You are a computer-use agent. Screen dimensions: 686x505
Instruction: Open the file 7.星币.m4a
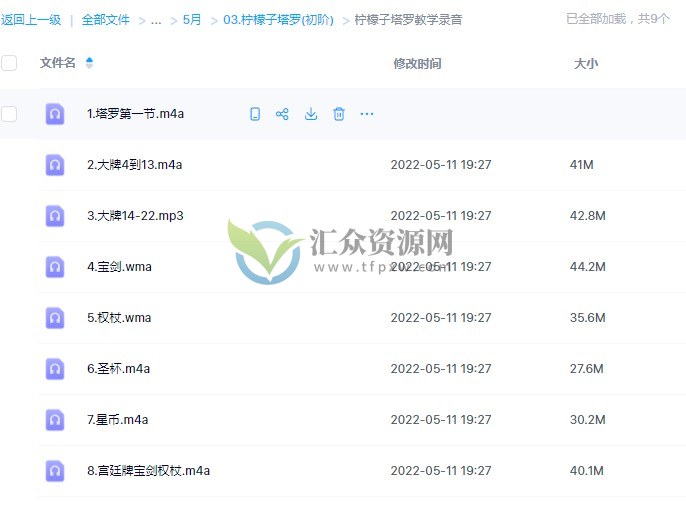click(118, 420)
